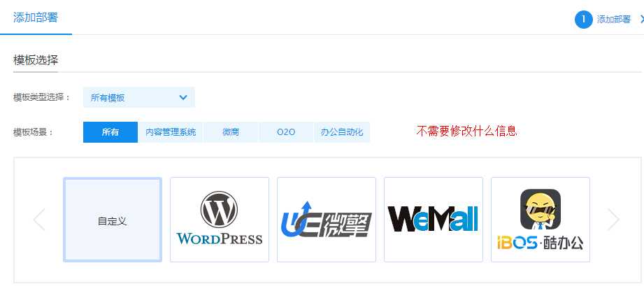
Task: Filter scenes by O2O
Action: [x=286, y=132]
